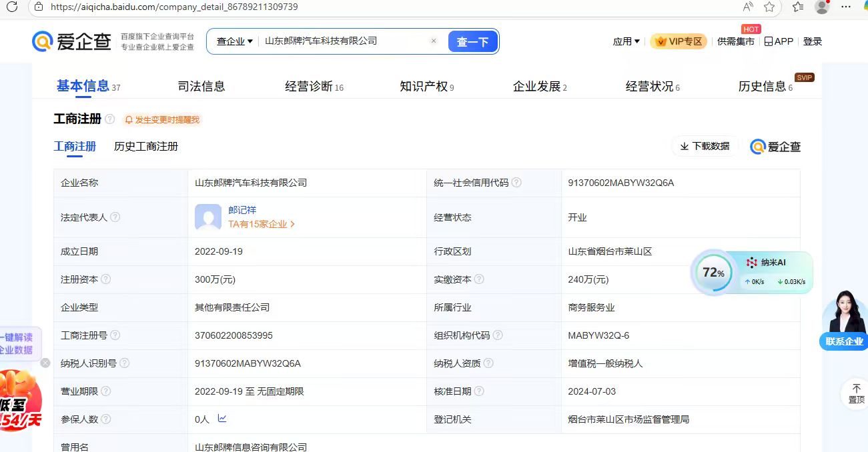868x452 pixels.
Task: Clear the search box with X icon
Action: (x=434, y=41)
